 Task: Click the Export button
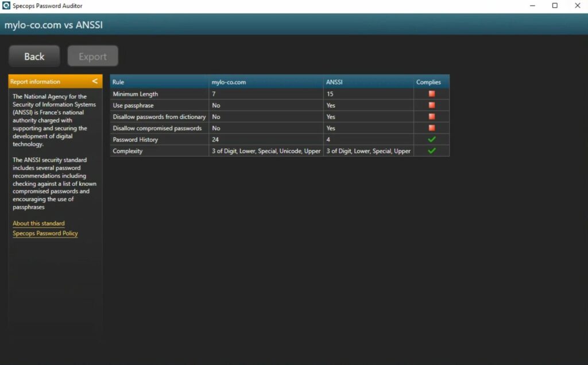(x=92, y=56)
